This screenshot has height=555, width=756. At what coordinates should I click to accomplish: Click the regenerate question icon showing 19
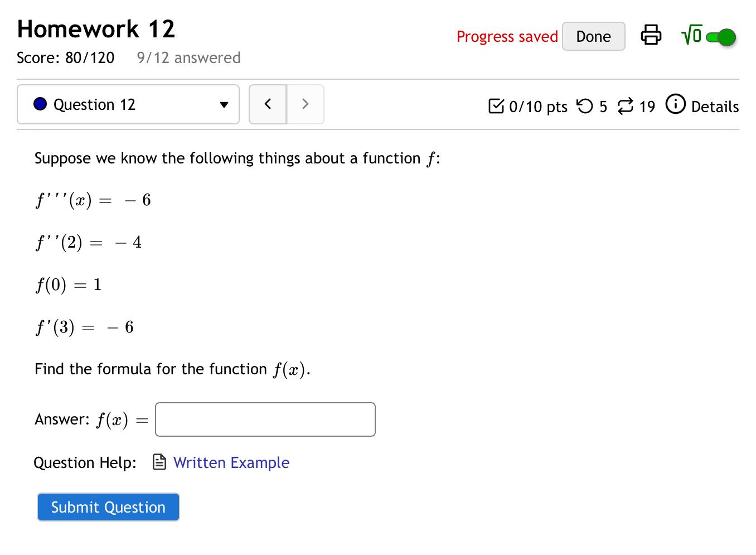click(x=626, y=105)
